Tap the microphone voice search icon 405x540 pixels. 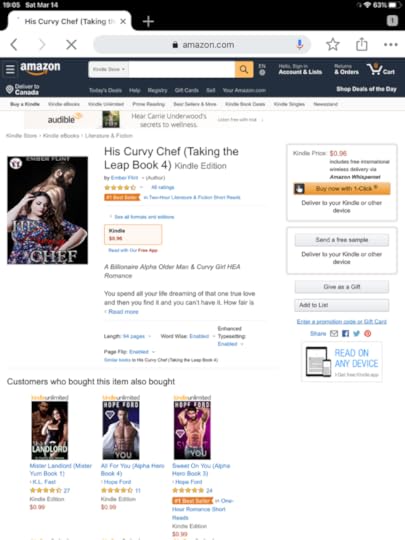300,44
